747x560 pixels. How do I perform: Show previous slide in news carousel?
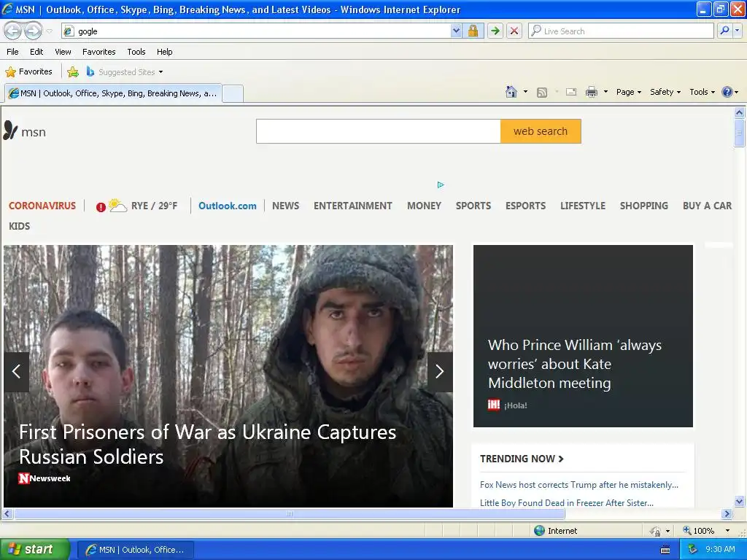[16, 371]
